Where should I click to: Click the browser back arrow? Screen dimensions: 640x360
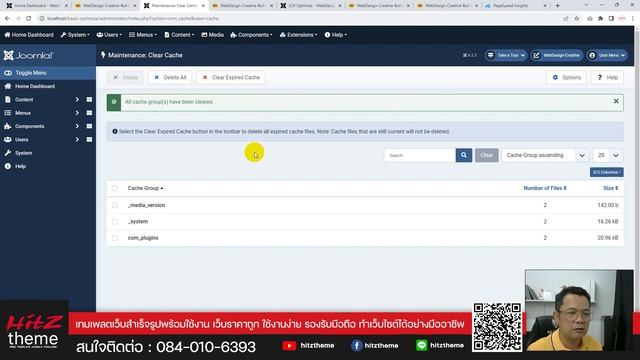point(7,18)
